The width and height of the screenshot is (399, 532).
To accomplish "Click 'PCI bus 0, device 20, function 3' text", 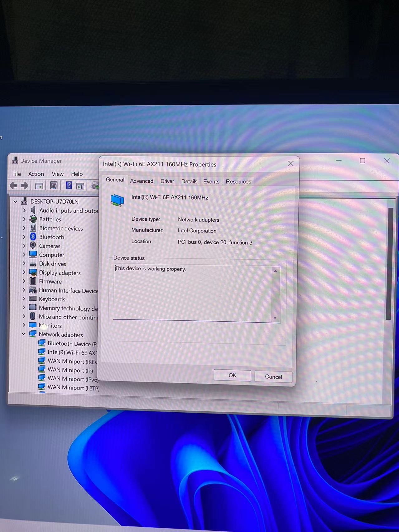I will [x=215, y=242].
